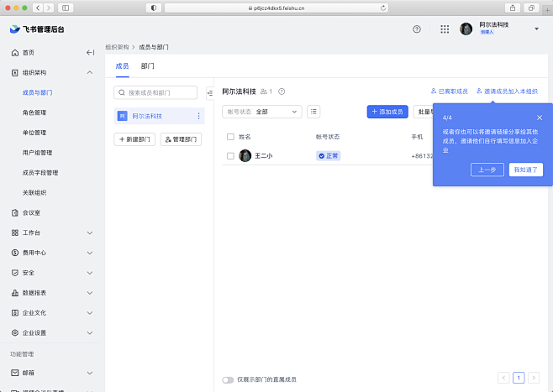Image resolution: width=553 pixels, height=392 pixels.
Task: Click 组织架构 in the breadcrumb
Action: point(117,47)
